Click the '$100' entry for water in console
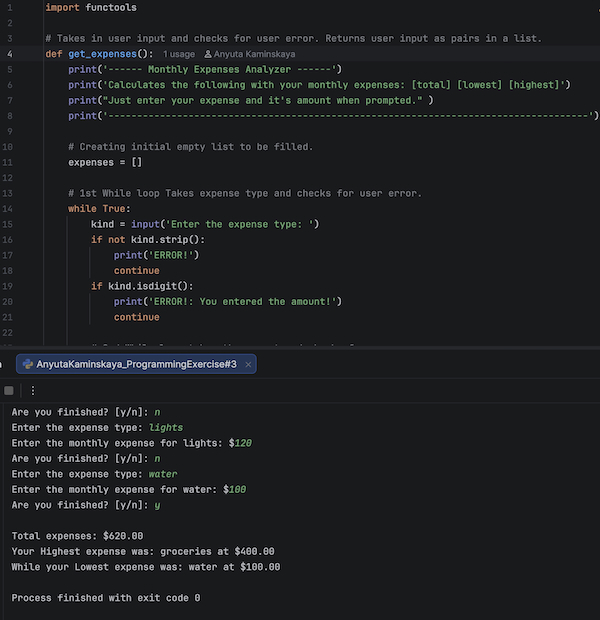 click(235, 490)
